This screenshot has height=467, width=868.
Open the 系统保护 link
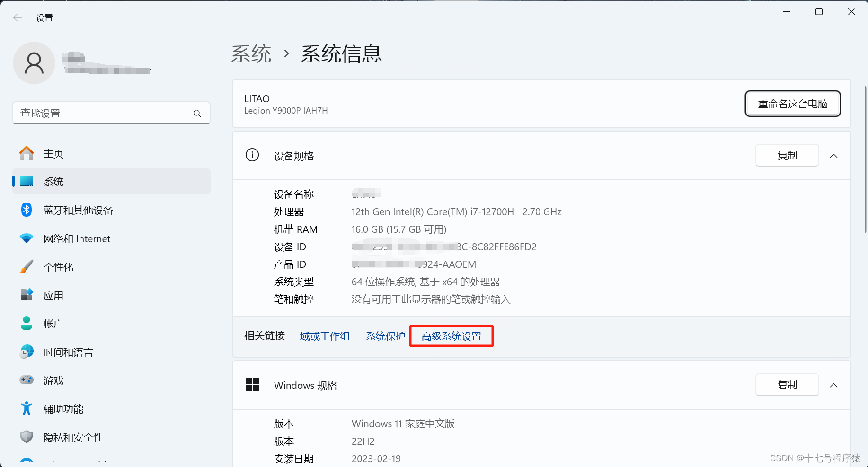click(385, 336)
